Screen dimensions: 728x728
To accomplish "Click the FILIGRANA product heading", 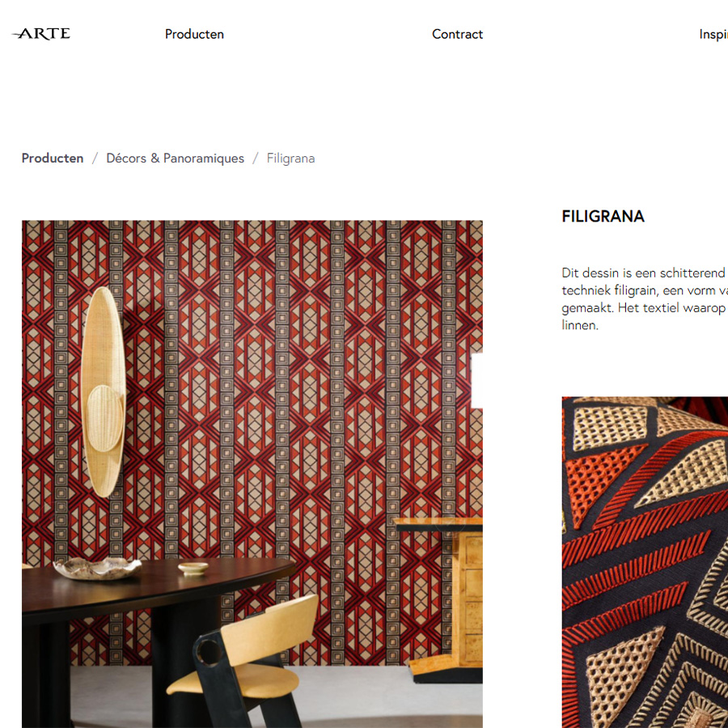I will click(x=603, y=216).
